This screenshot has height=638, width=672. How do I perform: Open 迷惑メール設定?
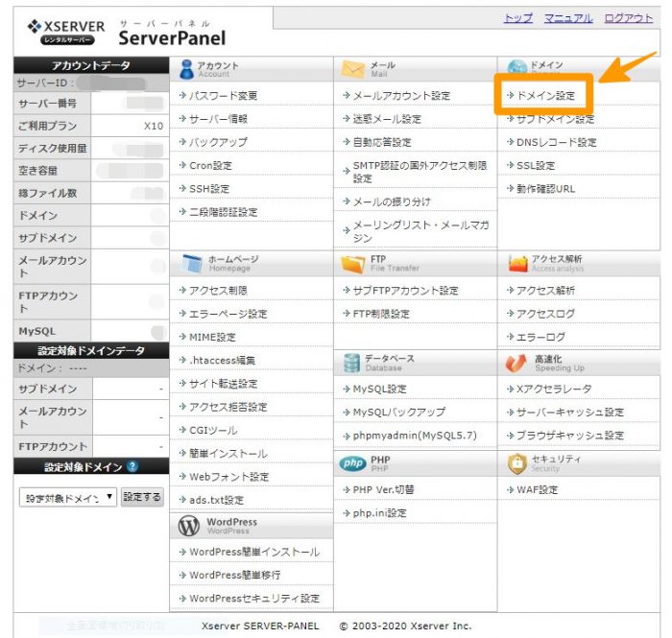click(387, 119)
